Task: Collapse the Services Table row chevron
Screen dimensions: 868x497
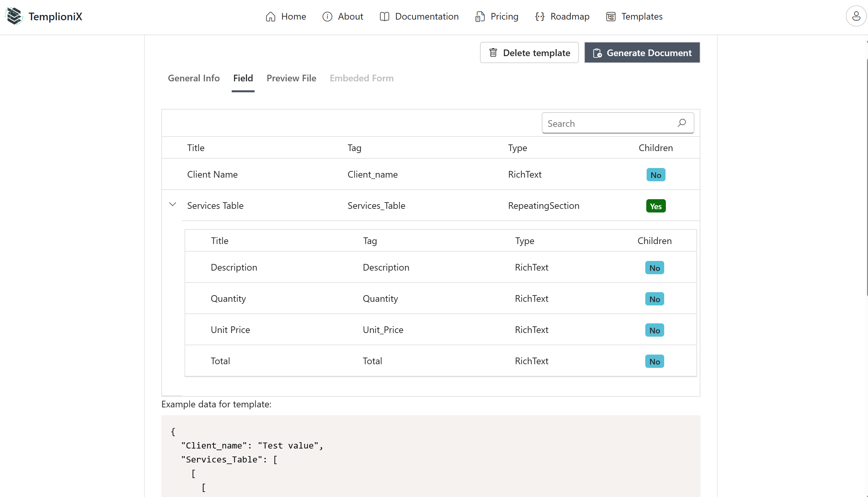Action: pyautogui.click(x=173, y=205)
